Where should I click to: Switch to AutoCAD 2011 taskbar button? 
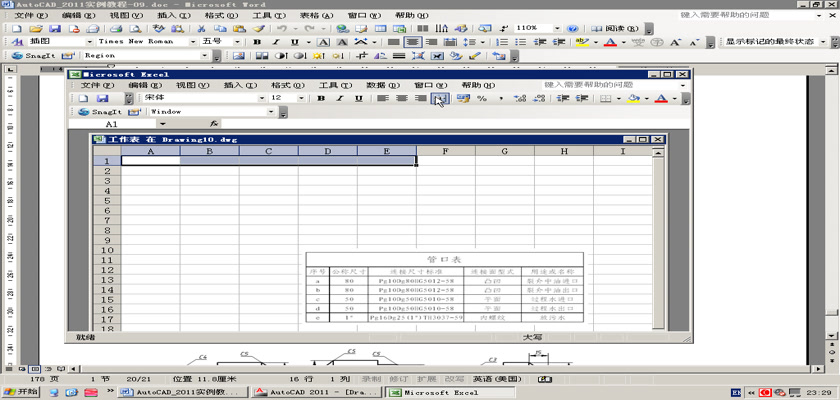coord(317,392)
